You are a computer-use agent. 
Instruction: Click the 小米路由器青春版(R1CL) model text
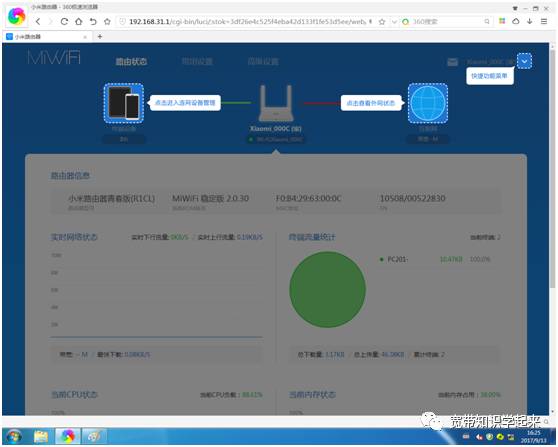click(x=111, y=198)
